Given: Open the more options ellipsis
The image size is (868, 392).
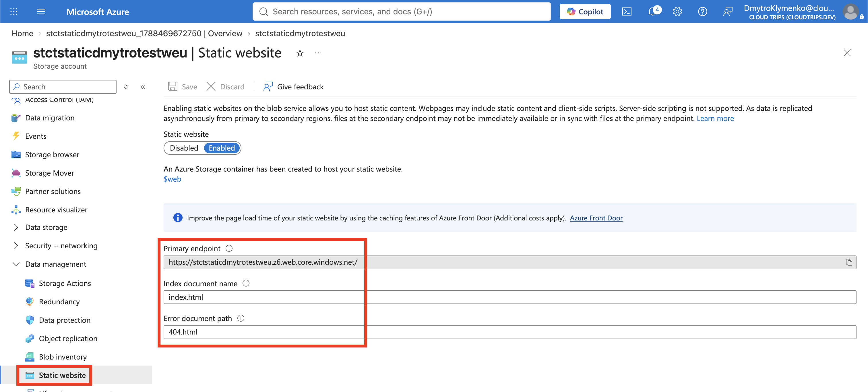Looking at the screenshot, I should pos(318,53).
